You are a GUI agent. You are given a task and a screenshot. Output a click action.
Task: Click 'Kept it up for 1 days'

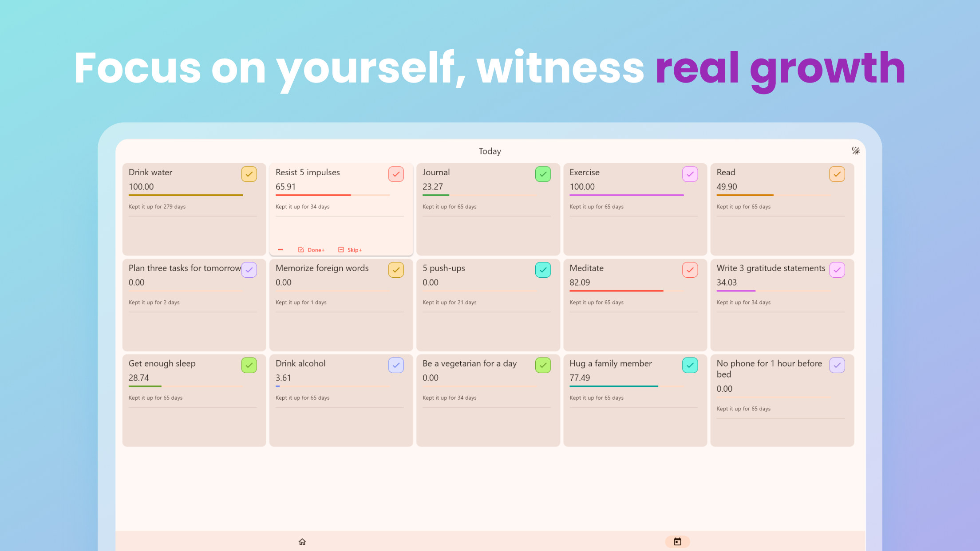point(301,303)
